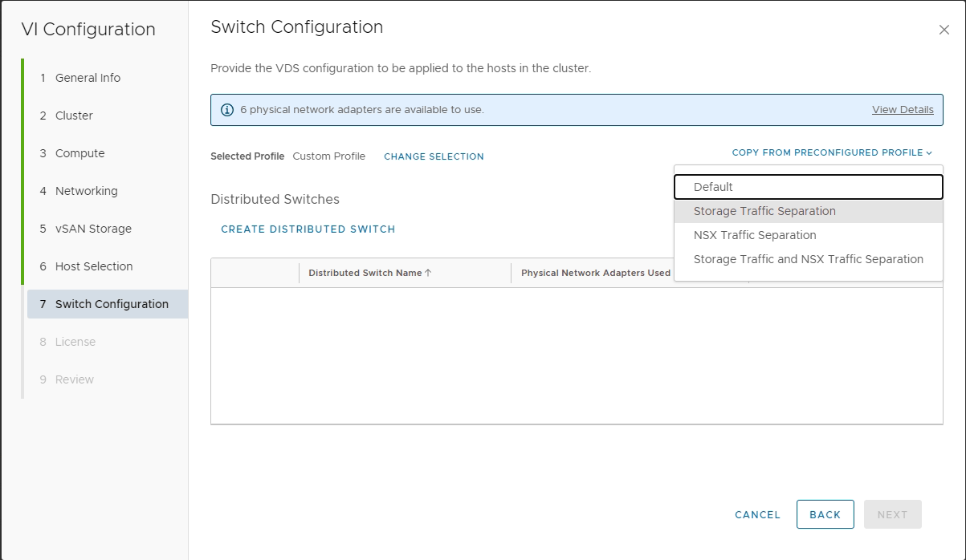This screenshot has height=560, width=966.
Task: Return to Host Selection step
Action: coord(94,266)
